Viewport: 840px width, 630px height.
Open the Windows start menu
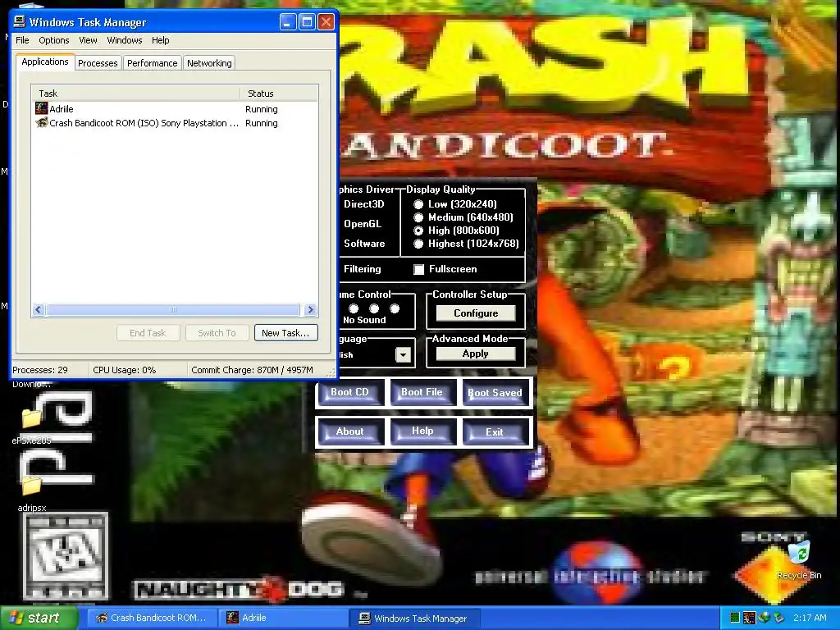tap(39, 619)
